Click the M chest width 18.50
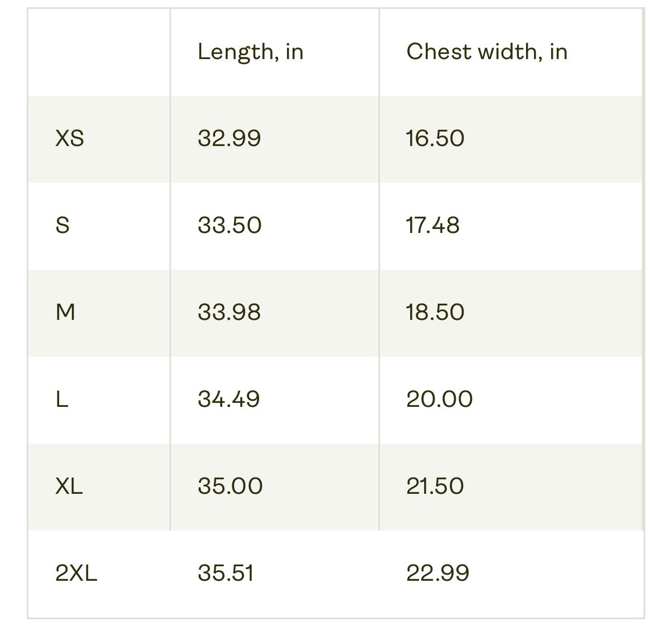672x622 pixels. 435,312
